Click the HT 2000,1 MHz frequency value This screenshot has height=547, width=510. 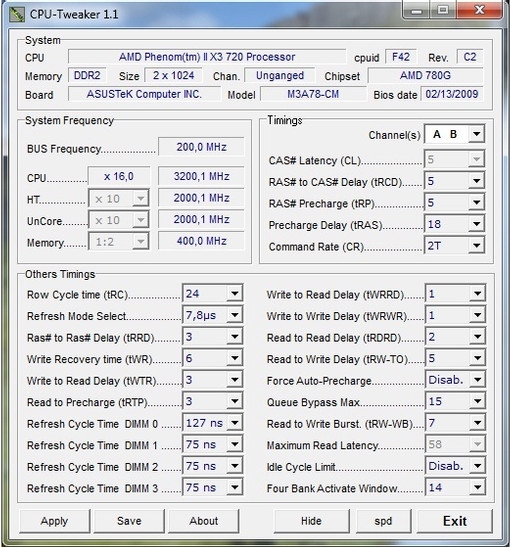201,198
